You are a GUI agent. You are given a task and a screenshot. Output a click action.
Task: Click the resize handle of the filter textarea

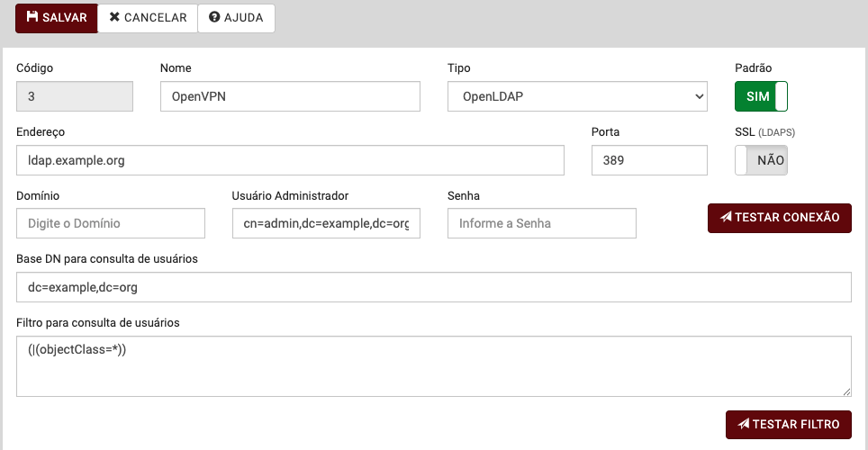[846, 391]
